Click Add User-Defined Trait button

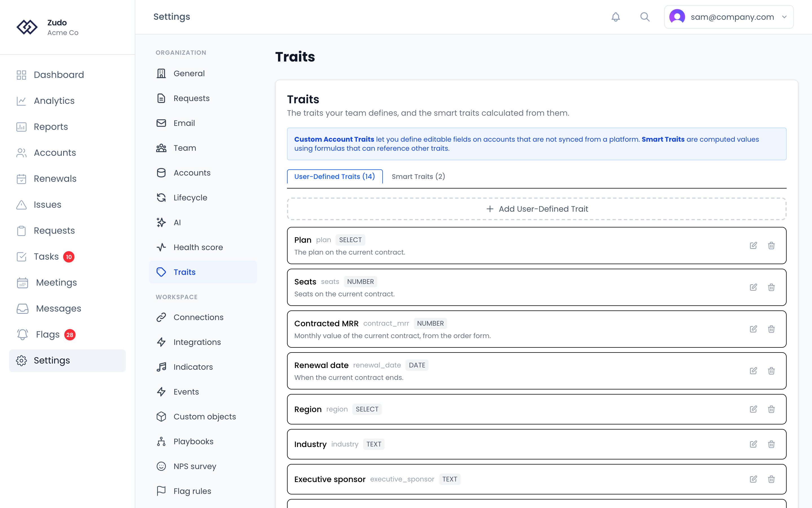537,209
